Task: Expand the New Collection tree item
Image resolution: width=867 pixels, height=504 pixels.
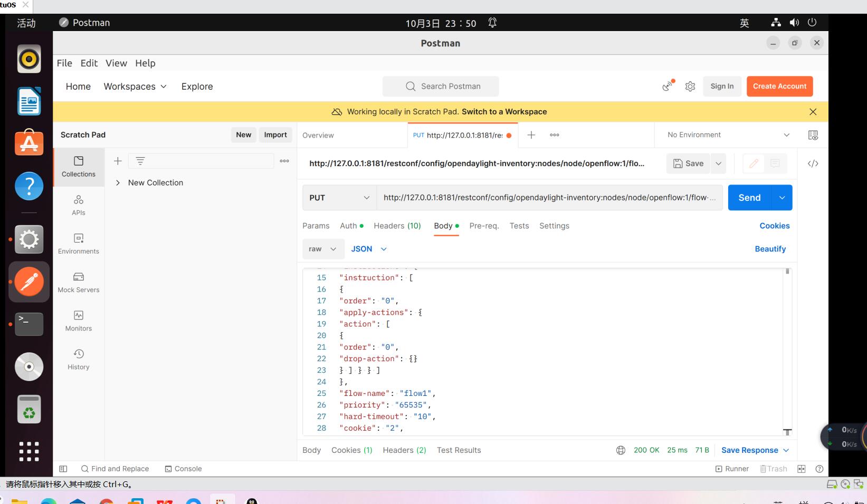Action: [x=118, y=183]
